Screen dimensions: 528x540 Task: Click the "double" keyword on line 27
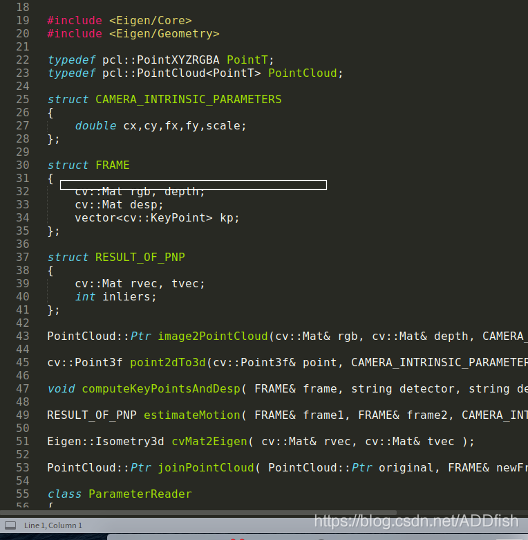tap(96, 126)
